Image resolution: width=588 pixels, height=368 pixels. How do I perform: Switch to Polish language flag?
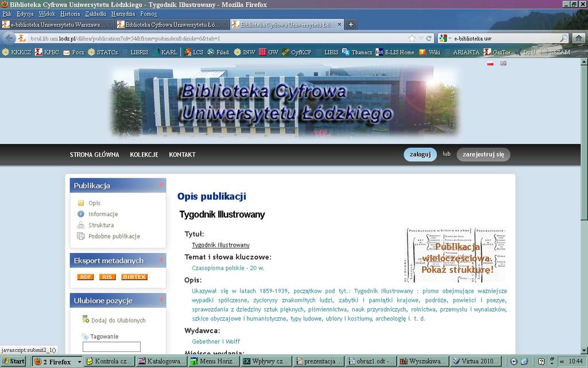(490, 63)
